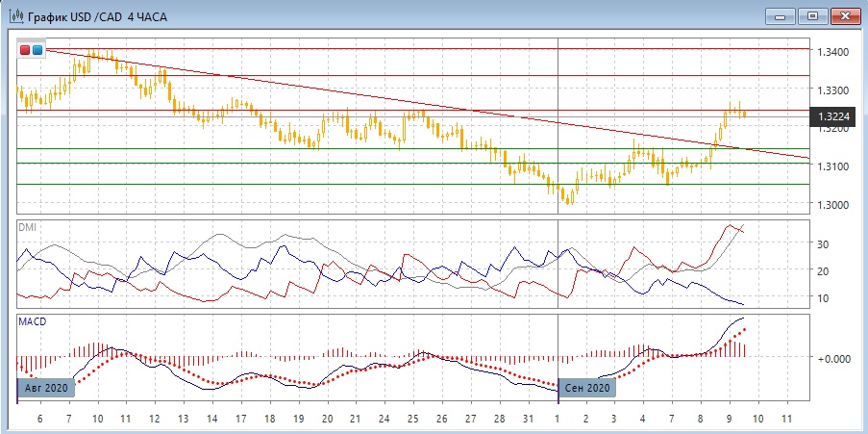The width and height of the screenshot is (868, 434).
Task: Click the 1.3000 price axis label
Action: (834, 204)
